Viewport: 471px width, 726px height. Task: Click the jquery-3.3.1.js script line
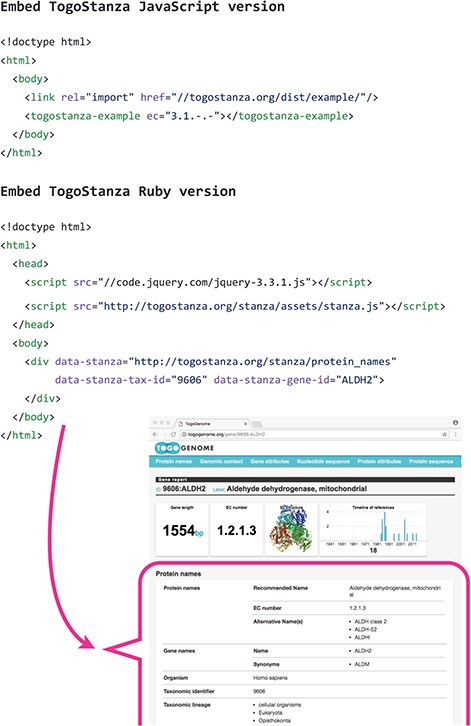click(x=198, y=282)
